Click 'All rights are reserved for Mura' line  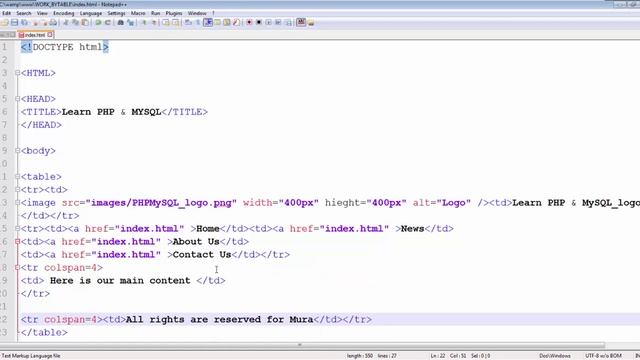(219, 320)
